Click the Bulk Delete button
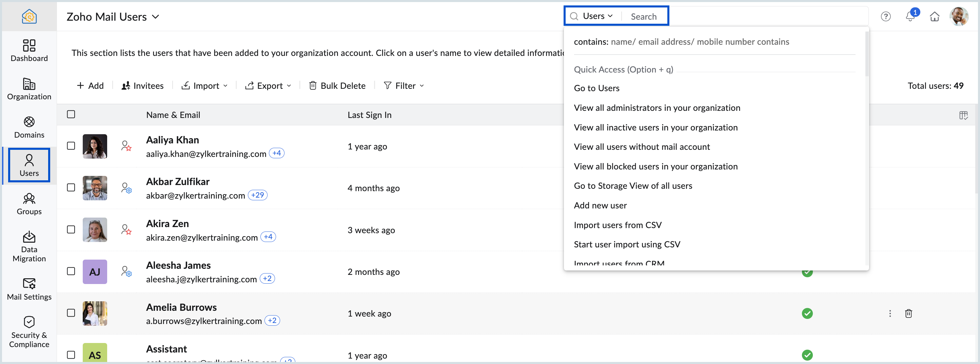 337,86
